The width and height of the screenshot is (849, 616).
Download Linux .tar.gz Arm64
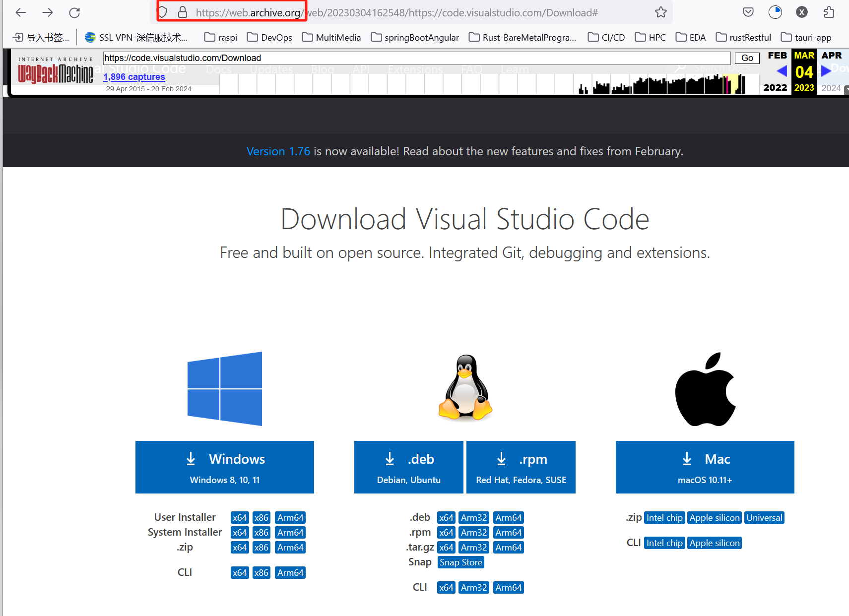pyautogui.click(x=509, y=548)
